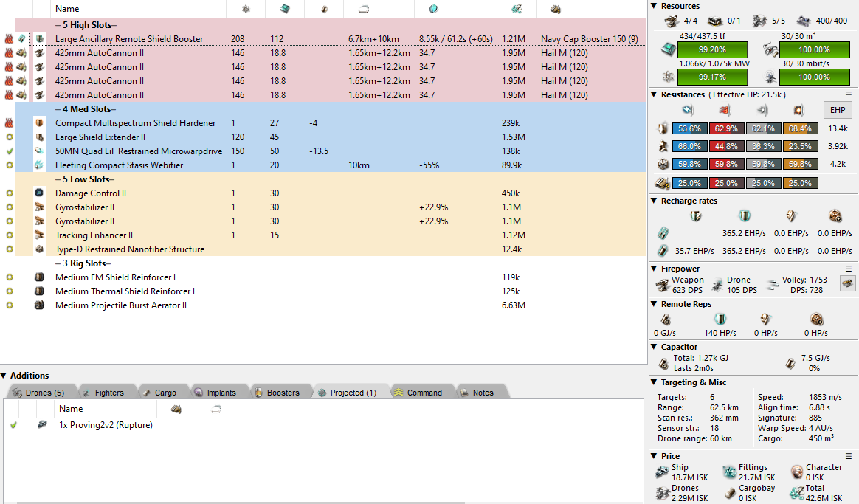859x504 pixels.
Task: Click the Firepower weapon DPS turret icon
Action: (662, 285)
